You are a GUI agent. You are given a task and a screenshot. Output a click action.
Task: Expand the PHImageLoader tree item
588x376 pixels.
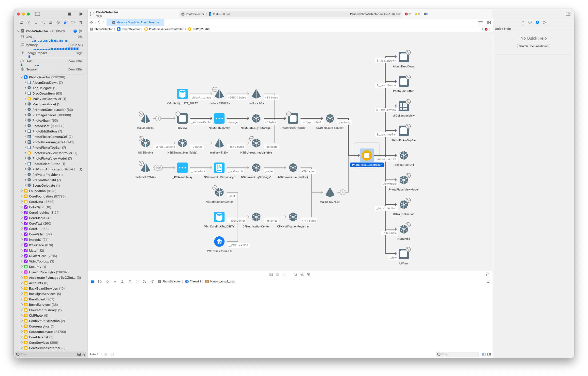click(25, 115)
